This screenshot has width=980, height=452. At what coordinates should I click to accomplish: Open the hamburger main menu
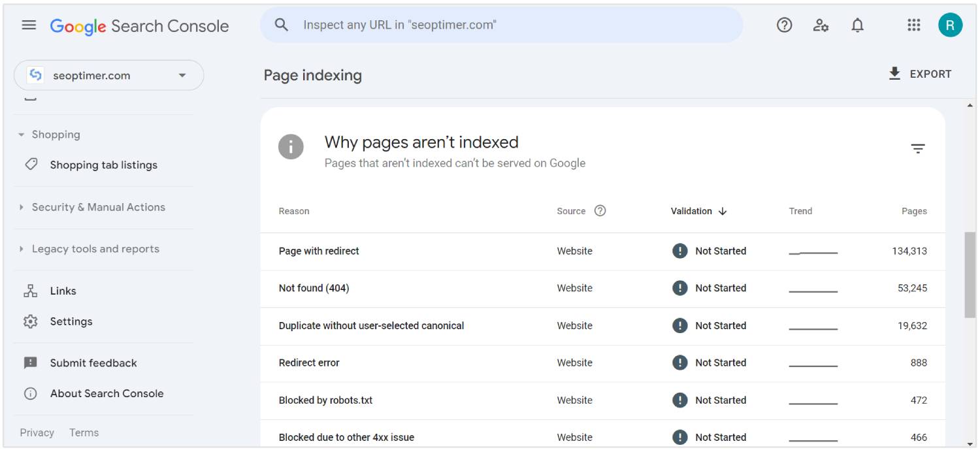(x=29, y=25)
